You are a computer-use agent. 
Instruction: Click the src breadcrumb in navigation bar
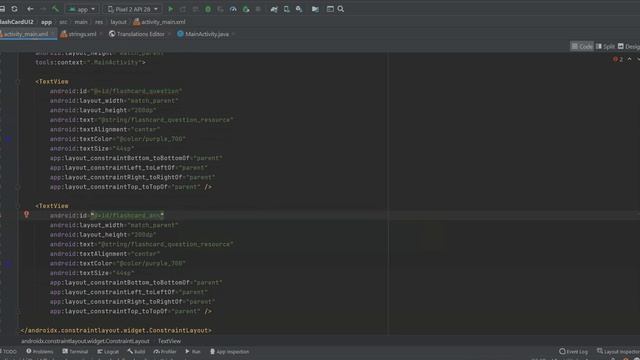point(63,22)
